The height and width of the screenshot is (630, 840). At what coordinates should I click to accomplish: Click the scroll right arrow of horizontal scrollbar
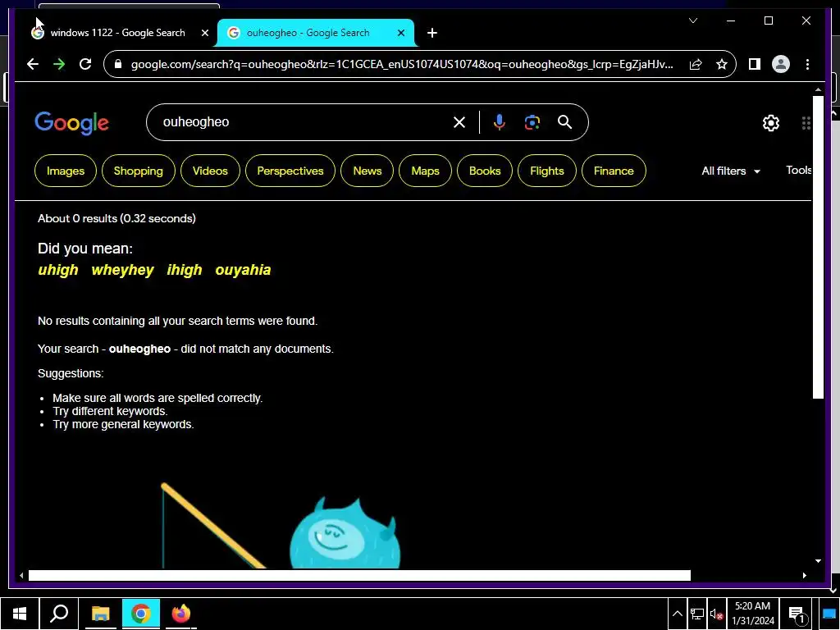point(804,575)
